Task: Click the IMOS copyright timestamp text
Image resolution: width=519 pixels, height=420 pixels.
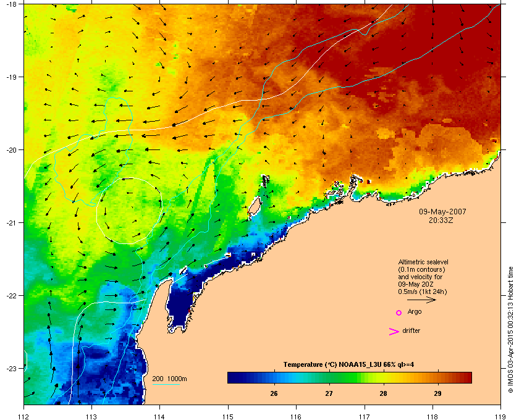Action: click(x=510, y=330)
